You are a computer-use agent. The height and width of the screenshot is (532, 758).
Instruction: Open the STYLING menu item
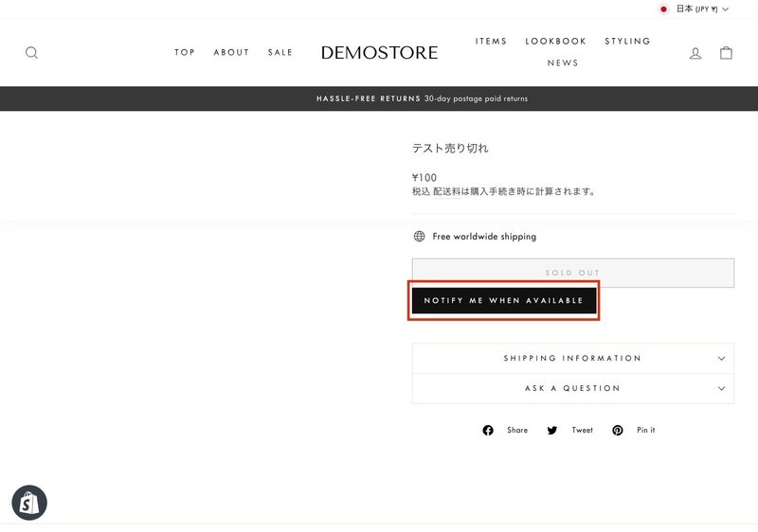[627, 41]
